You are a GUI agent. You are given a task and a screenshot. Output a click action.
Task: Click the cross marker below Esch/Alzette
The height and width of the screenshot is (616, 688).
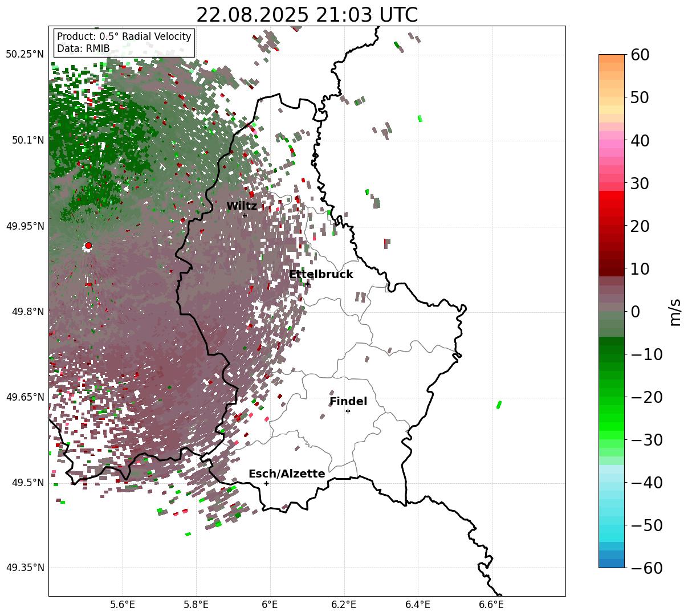click(x=266, y=483)
